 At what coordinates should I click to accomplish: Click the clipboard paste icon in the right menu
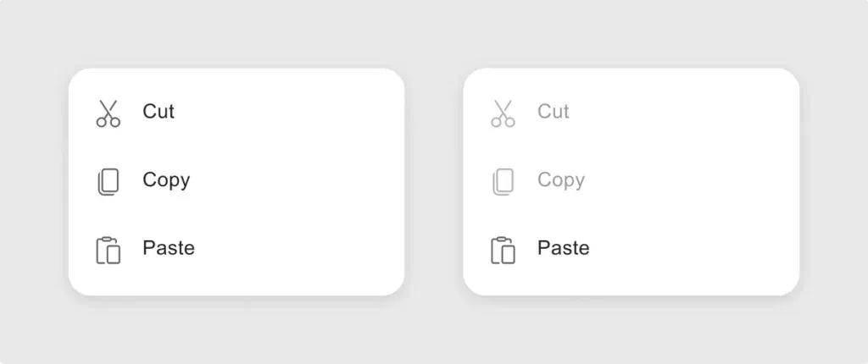(x=503, y=250)
